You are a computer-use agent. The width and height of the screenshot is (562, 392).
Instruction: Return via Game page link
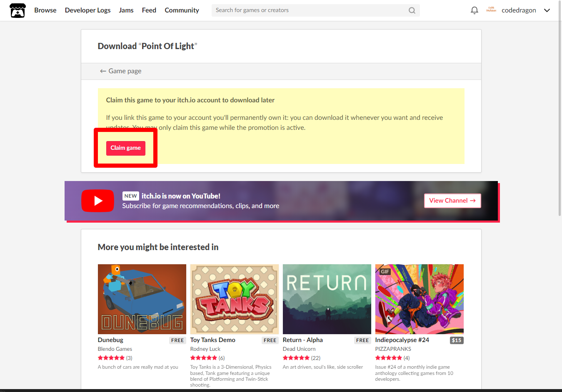pyautogui.click(x=120, y=71)
